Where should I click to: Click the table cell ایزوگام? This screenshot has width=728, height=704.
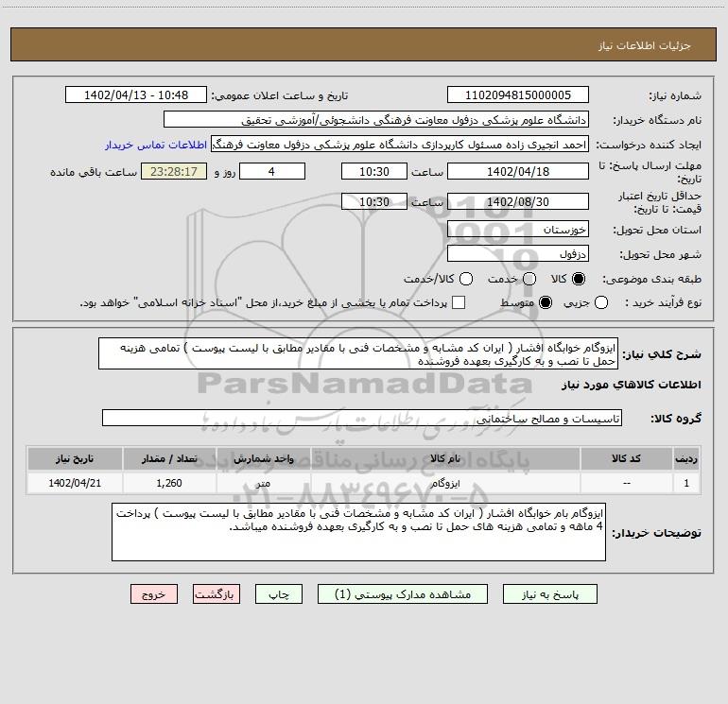[x=444, y=483]
